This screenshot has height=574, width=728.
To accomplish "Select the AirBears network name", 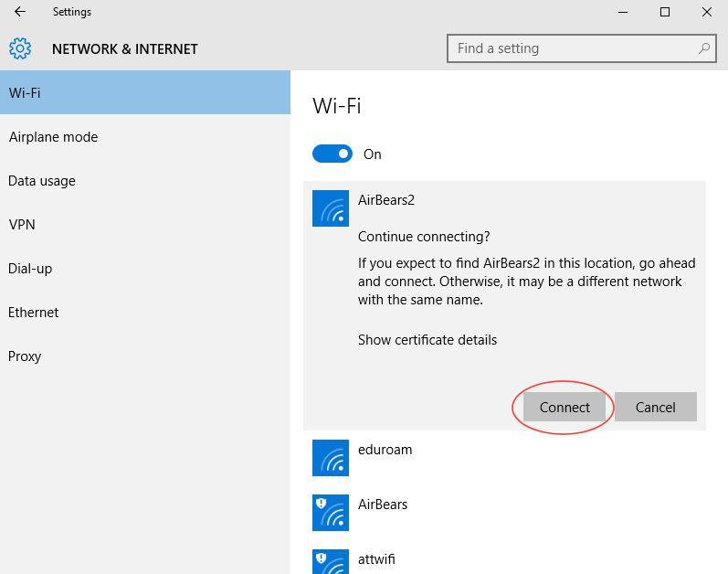I will (x=383, y=505).
